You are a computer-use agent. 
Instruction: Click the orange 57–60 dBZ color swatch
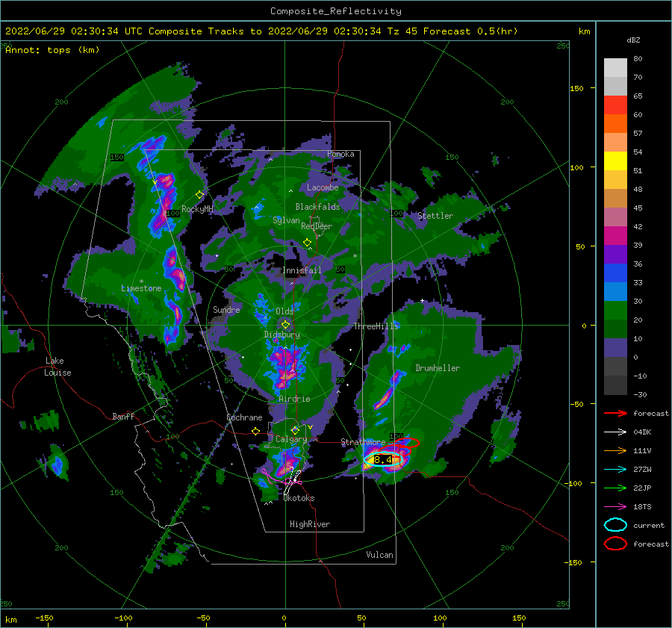(x=615, y=124)
